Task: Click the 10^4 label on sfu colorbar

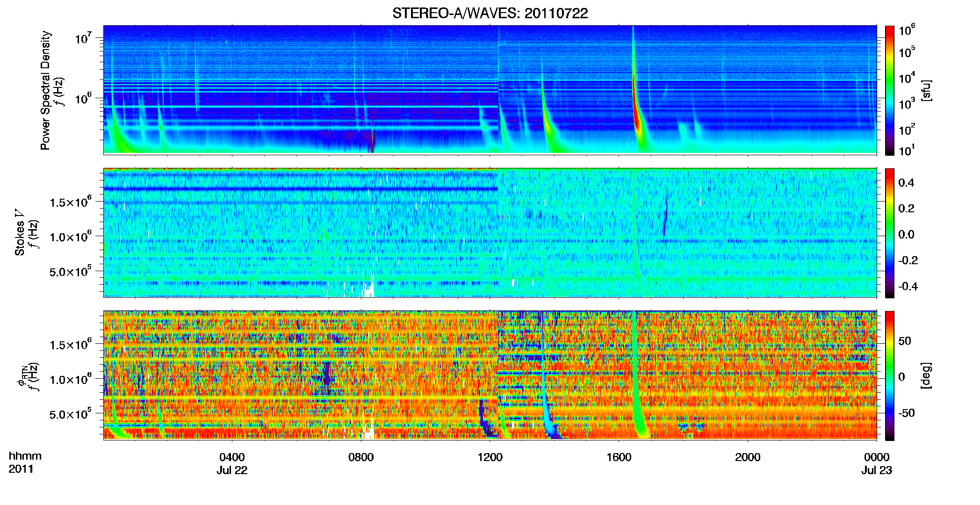Action: (x=907, y=78)
